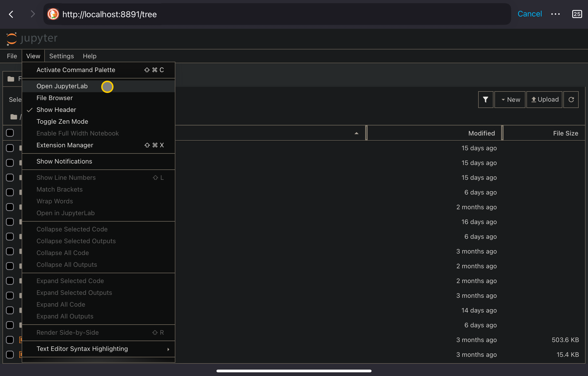Click the divider handle left of Modified column
Screen dimensions: 588x376
(x=366, y=133)
